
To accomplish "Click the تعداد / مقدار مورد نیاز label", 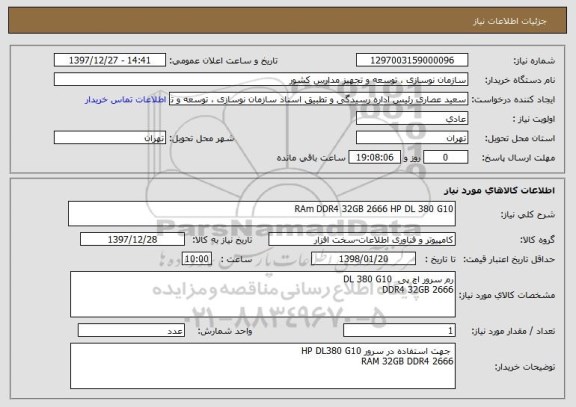I will tap(513, 331).
